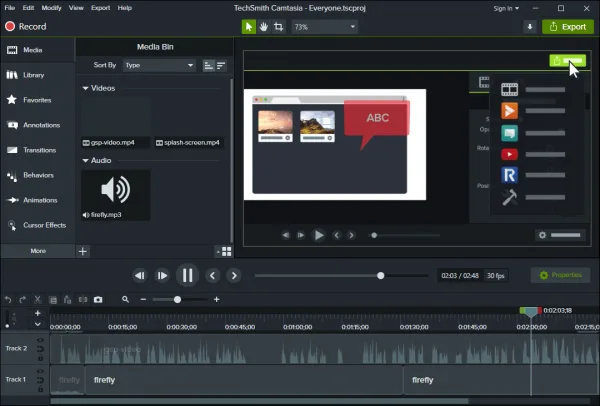Image resolution: width=600 pixels, height=406 pixels.
Task: Activate the Crop tool
Action: [279, 27]
